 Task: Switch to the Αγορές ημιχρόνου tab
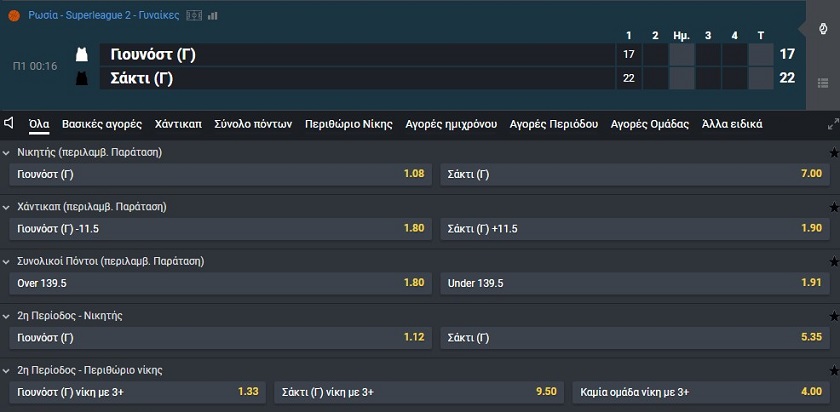coord(451,124)
